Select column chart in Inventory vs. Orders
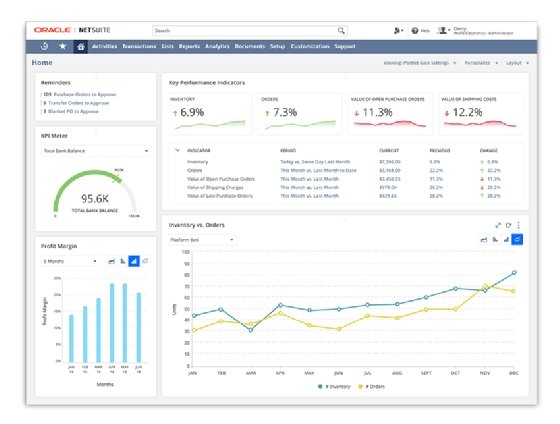 506,239
